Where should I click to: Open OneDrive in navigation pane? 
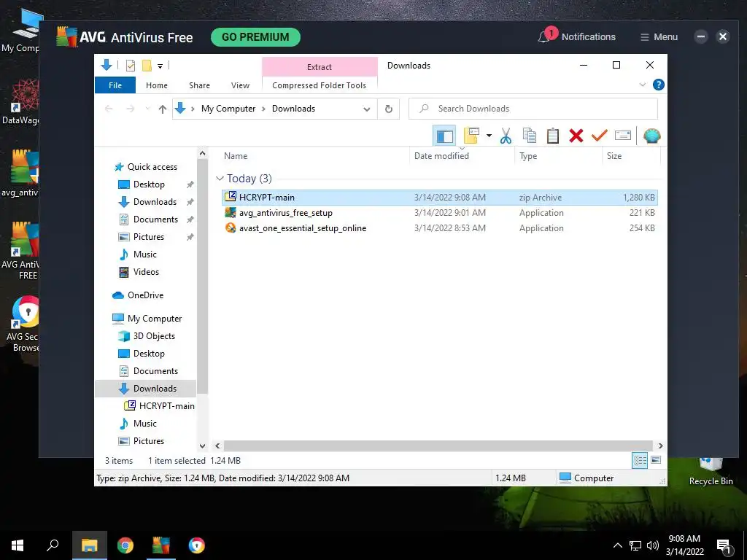(145, 295)
